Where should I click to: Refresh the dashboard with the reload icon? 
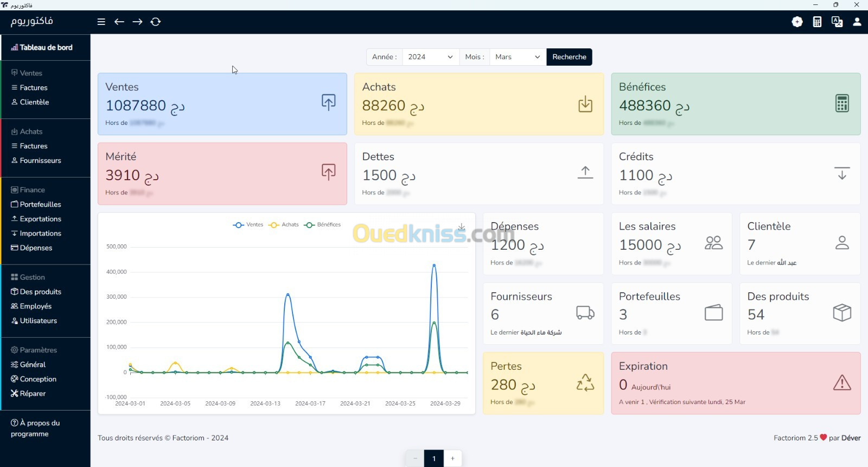[x=156, y=22]
